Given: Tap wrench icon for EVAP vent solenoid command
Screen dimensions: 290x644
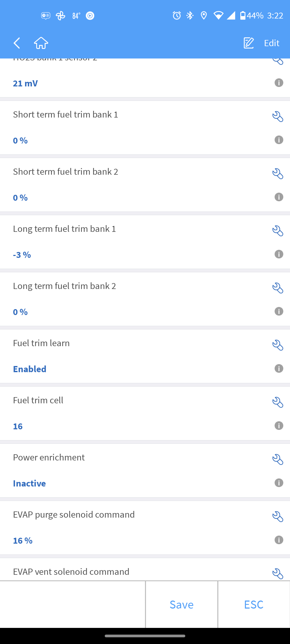Looking at the screenshot, I should coord(278,574).
